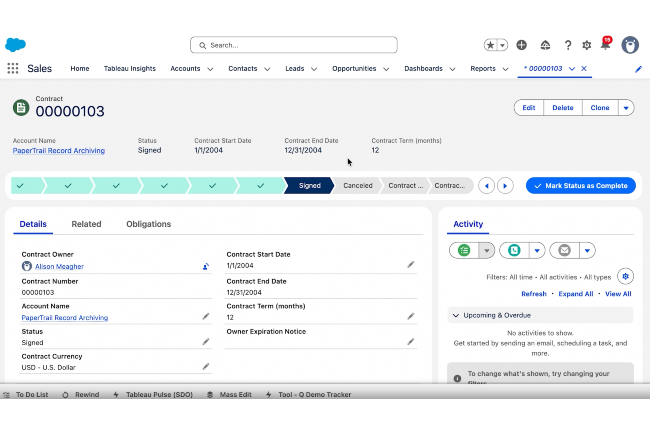Viewport: 650px width, 433px height.
Task: Open the Email dropdown arrow
Action: [587, 250]
